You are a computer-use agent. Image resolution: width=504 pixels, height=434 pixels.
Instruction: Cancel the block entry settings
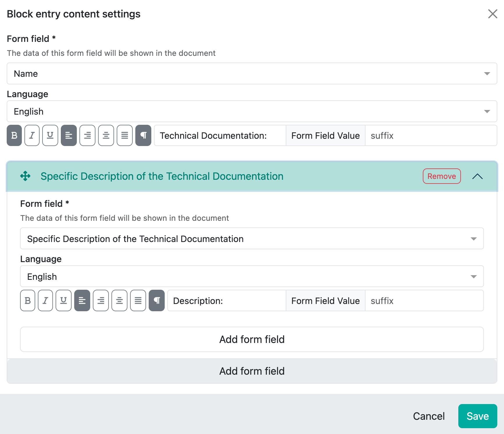pos(429,416)
